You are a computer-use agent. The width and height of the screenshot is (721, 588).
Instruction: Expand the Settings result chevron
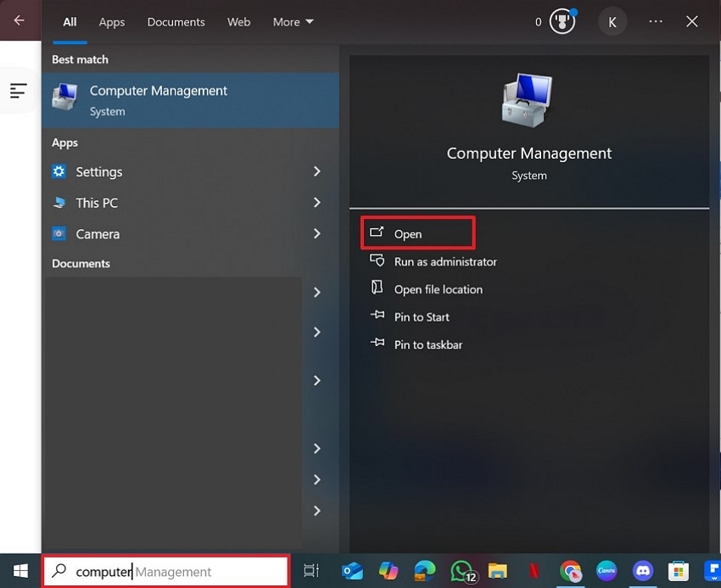click(317, 171)
